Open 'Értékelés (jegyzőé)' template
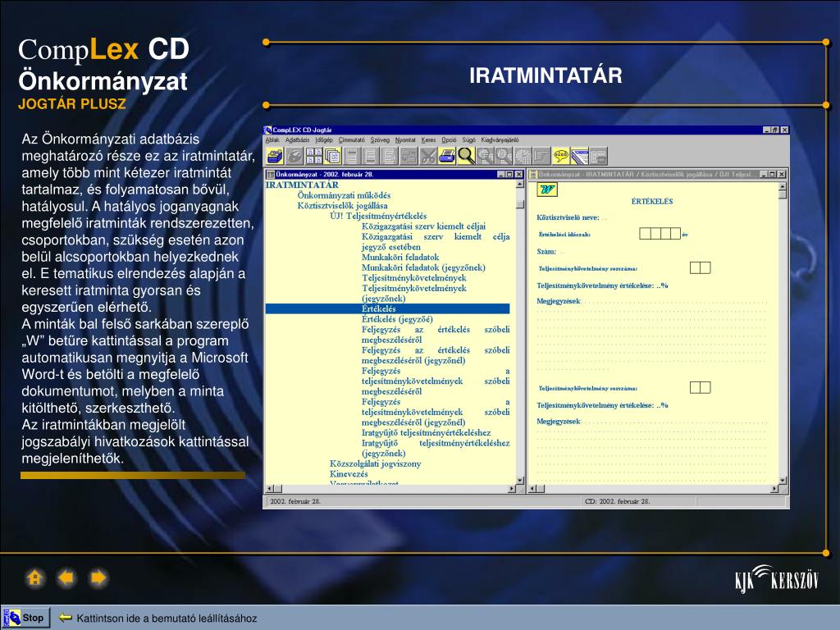840x630 pixels. 397,319
